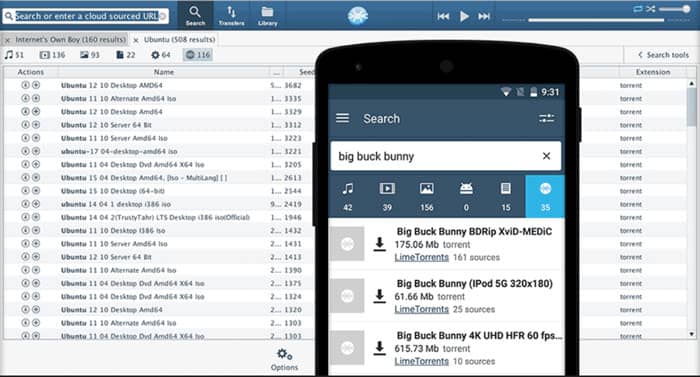Image resolution: width=700 pixels, height=377 pixels.
Task: Close the Ubuntu results tab
Action: 136,40
